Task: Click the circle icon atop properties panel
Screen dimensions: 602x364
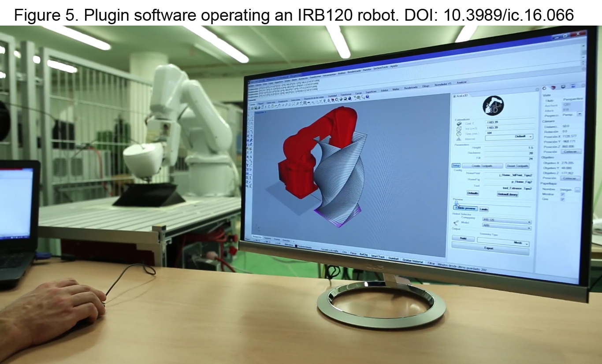Action: (x=545, y=89)
